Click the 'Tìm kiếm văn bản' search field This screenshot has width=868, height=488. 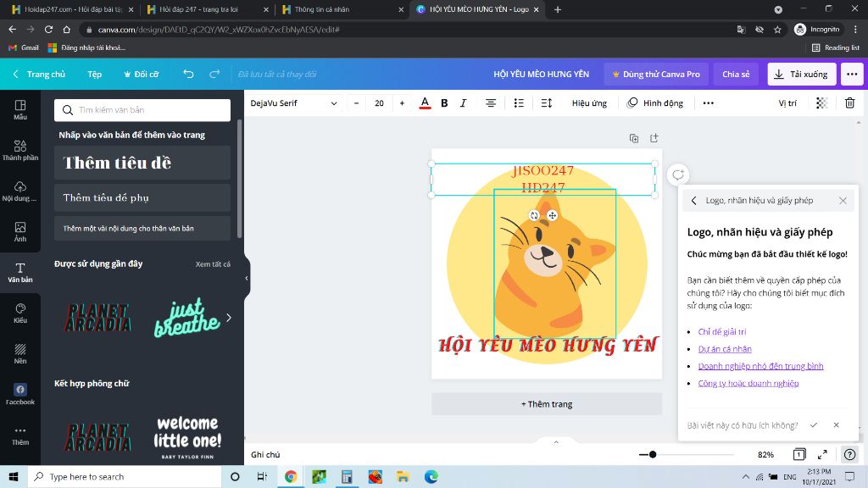[142, 110]
